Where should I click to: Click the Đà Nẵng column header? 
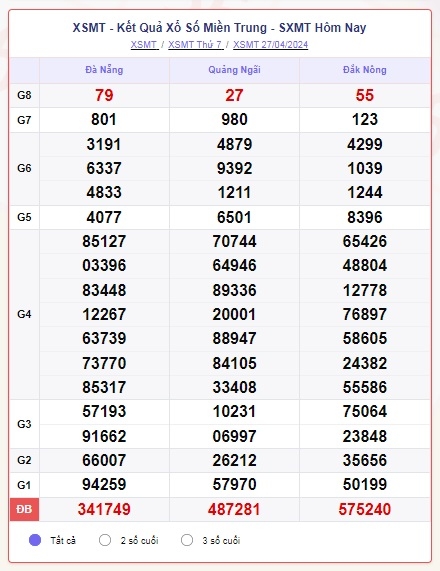coord(104,70)
